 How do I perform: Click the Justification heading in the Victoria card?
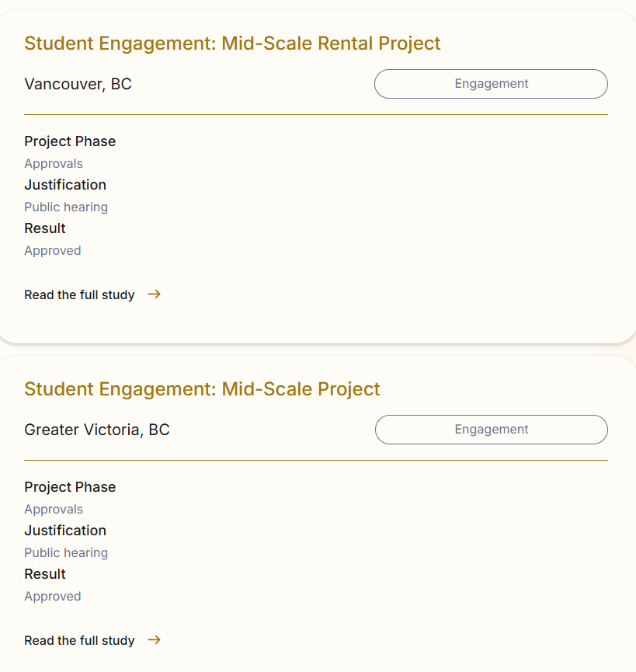coord(65,531)
